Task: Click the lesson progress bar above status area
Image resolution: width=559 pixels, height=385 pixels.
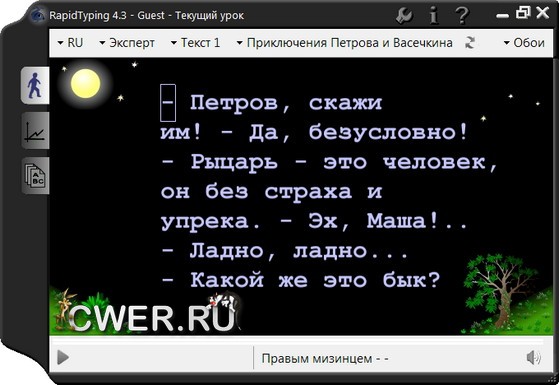Action: click(x=298, y=342)
